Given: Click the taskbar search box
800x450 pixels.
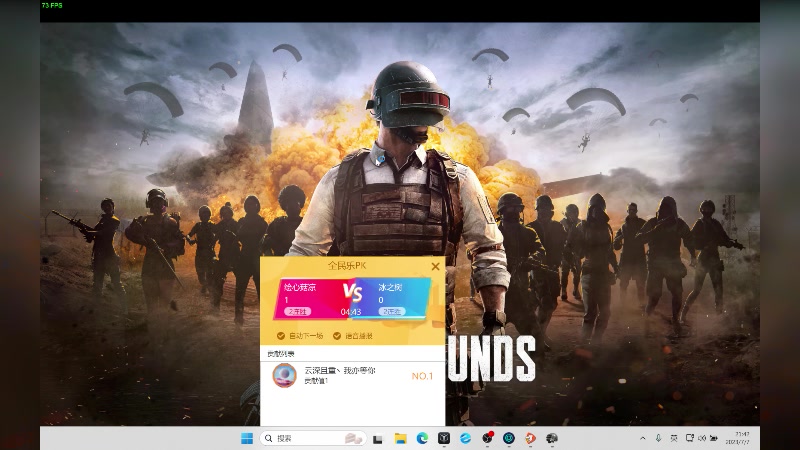Looking at the screenshot, I should (313, 438).
